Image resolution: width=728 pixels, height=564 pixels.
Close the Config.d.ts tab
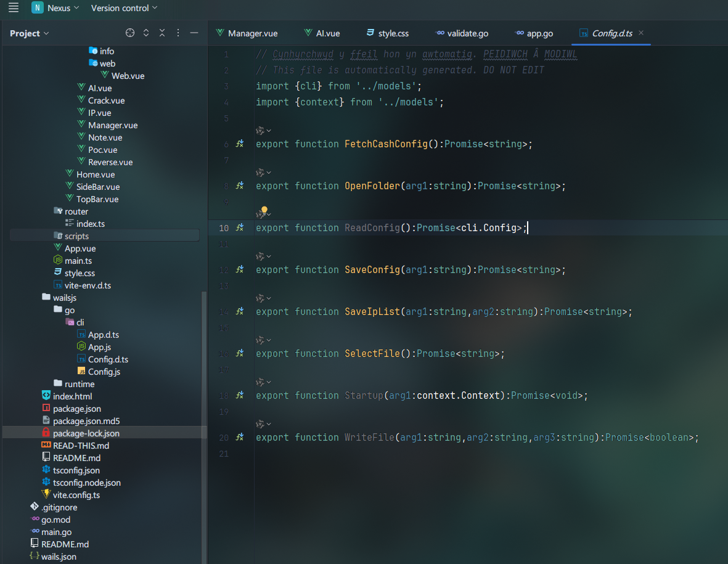click(x=641, y=33)
